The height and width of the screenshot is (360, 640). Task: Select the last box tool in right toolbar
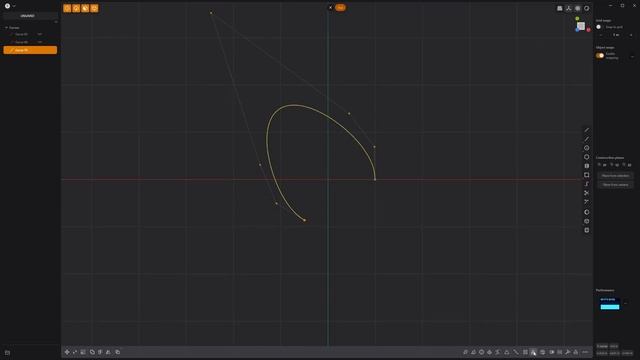pyautogui.click(x=587, y=230)
